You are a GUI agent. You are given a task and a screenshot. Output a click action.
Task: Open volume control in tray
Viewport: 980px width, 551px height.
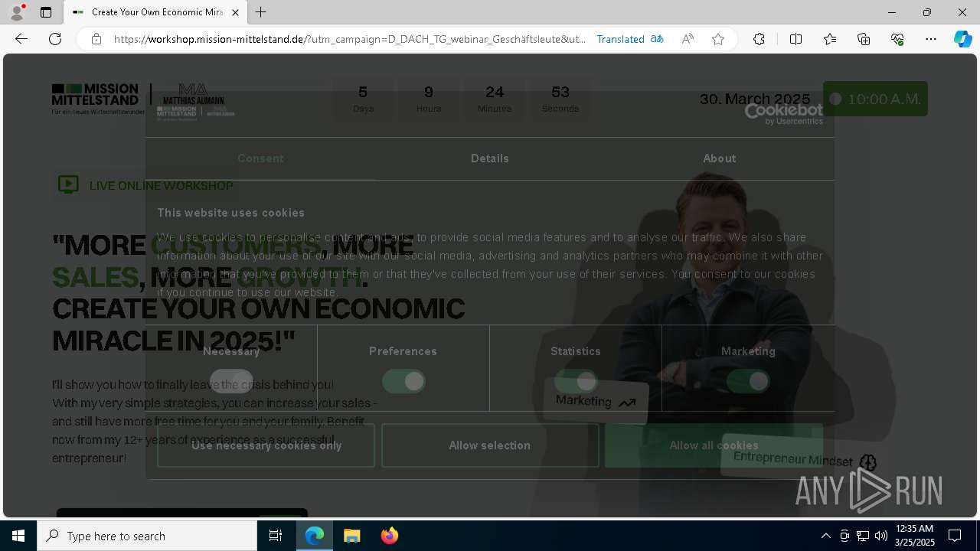click(x=881, y=536)
